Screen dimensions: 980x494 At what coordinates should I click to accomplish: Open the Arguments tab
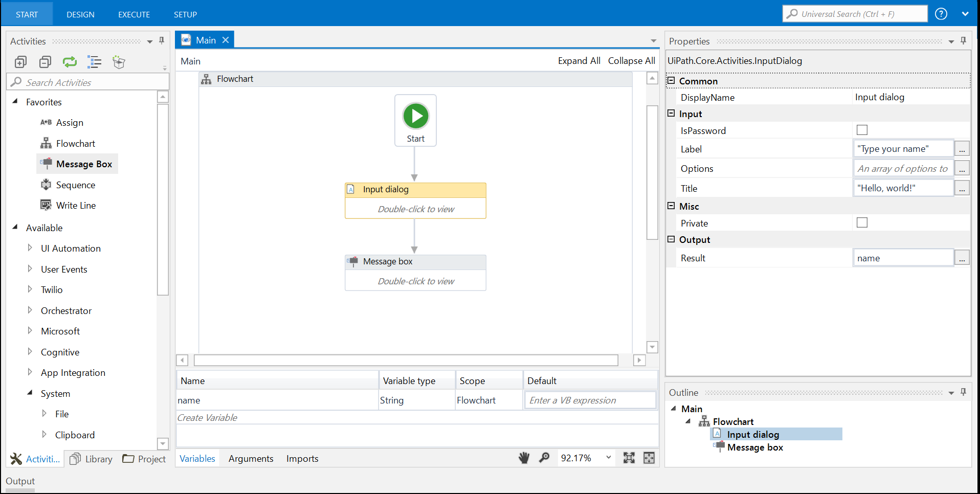[x=251, y=459]
